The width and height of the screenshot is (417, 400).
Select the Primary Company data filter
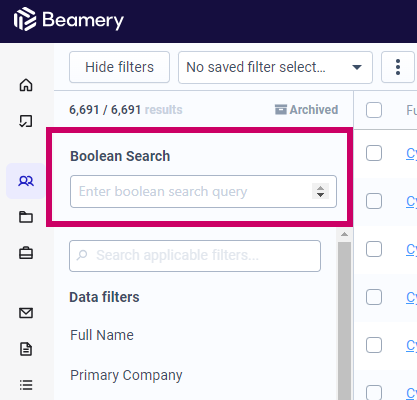coord(126,375)
